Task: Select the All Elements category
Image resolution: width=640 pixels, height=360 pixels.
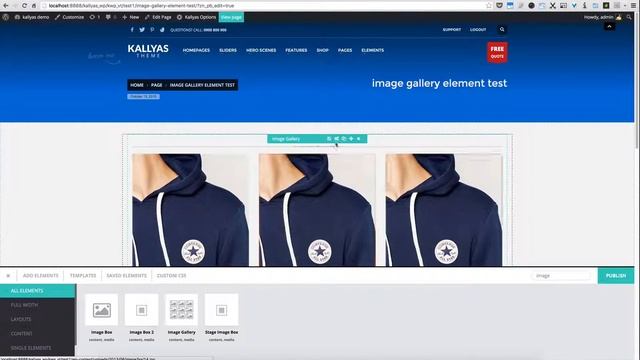Action: (x=38, y=291)
